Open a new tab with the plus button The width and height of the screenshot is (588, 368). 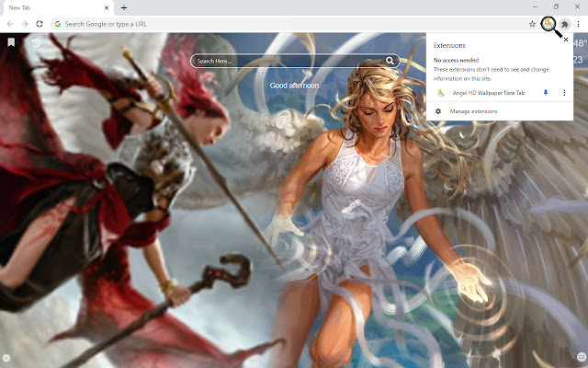click(124, 7)
